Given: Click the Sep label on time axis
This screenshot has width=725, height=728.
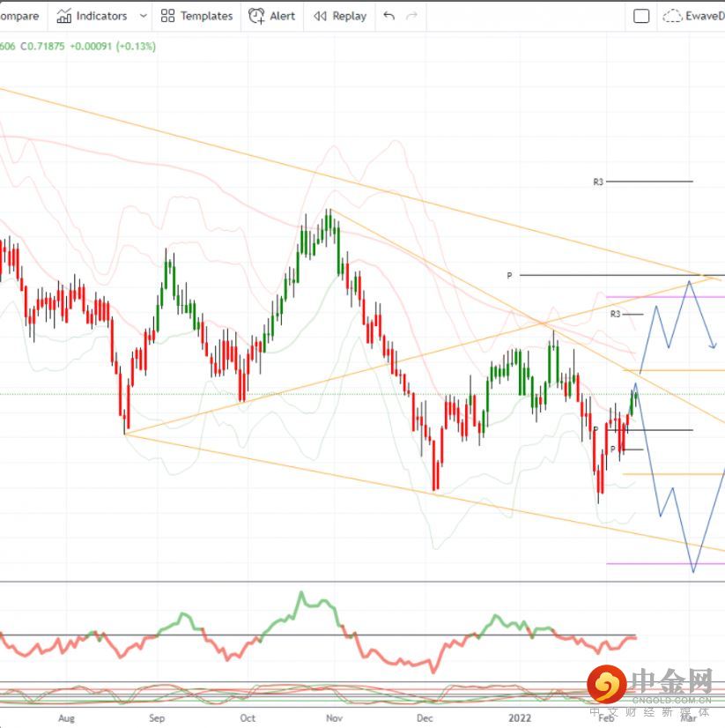Looking at the screenshot, I should click(157, 717).
